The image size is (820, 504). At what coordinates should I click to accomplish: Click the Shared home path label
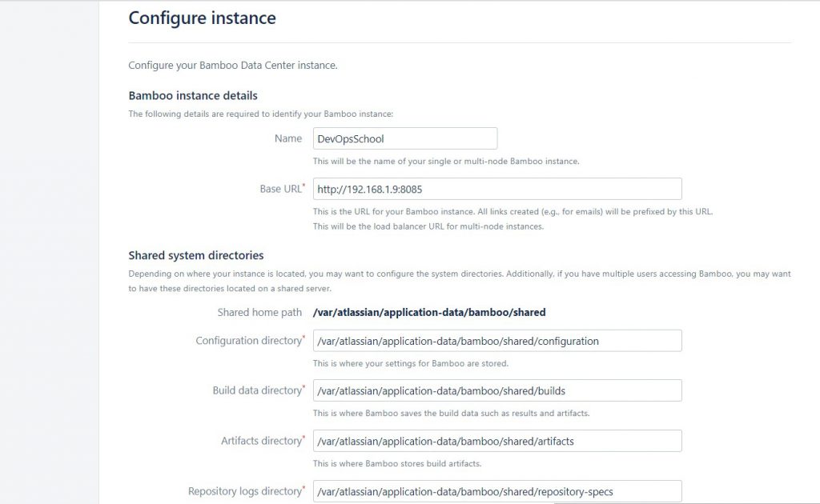pos(259,312)
